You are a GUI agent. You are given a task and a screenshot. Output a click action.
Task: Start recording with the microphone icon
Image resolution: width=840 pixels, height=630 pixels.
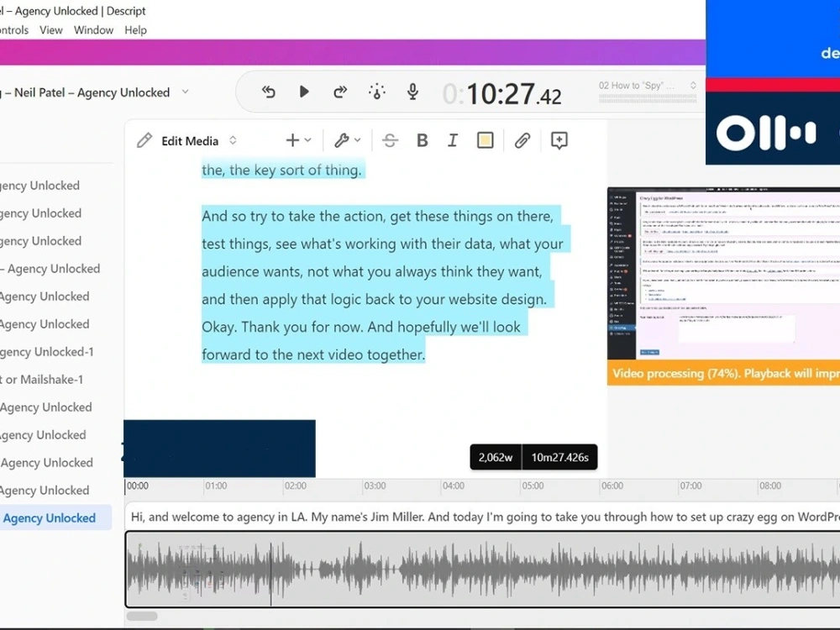pos(412,92)
